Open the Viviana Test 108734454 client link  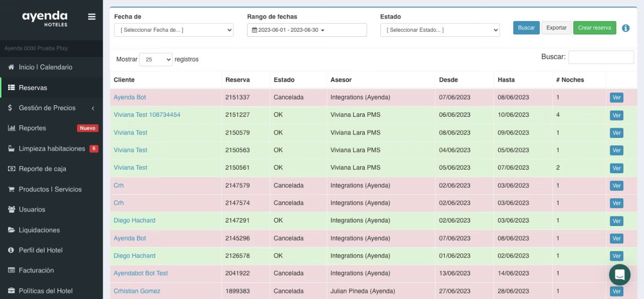147,115
